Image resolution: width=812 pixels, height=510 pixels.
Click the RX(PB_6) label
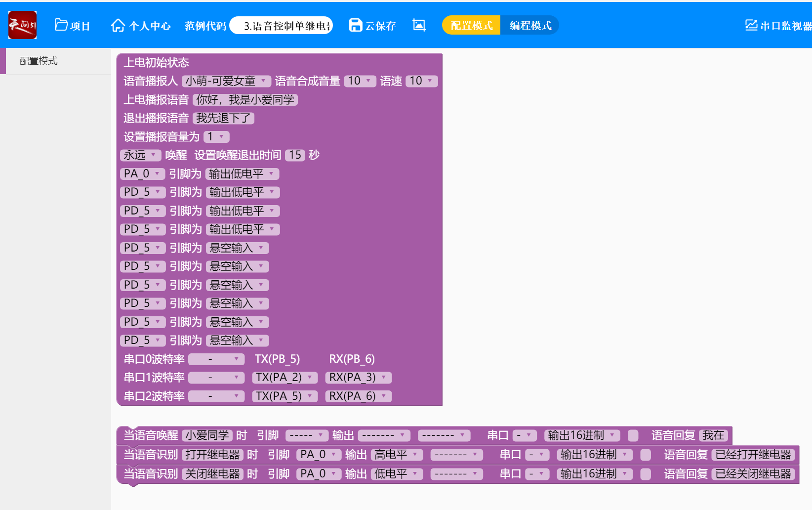(352, 359)
